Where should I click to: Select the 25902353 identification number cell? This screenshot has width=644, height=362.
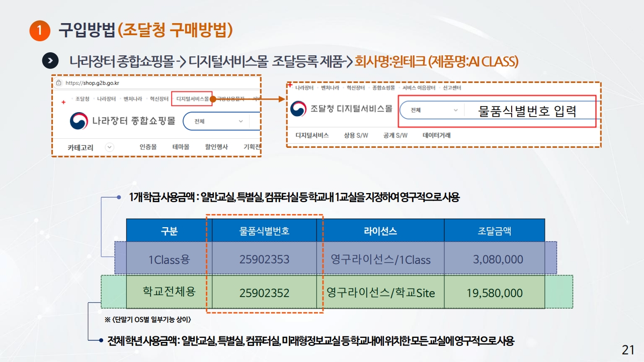[264, 259]
